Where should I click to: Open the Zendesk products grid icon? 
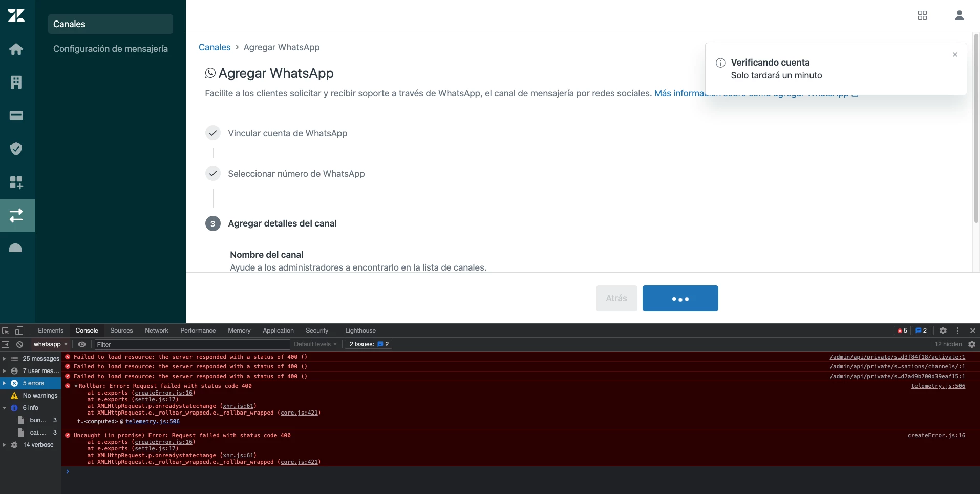[x=922, y=15]
